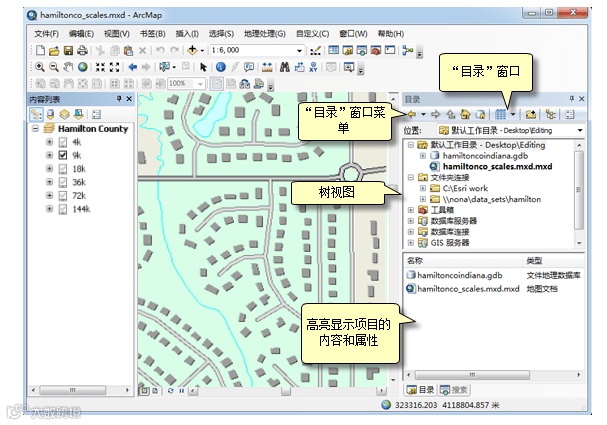Open the 帮助(H) menu
This screenshot has width=607, height=425.
click(x=391, y=34)
